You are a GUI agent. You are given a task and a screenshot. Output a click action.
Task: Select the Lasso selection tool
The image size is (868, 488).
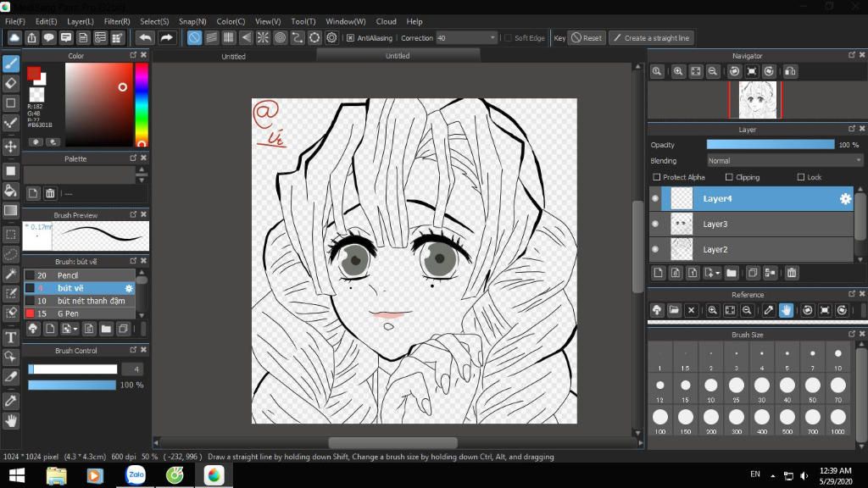pyautogui.click(x=10, y=254)
